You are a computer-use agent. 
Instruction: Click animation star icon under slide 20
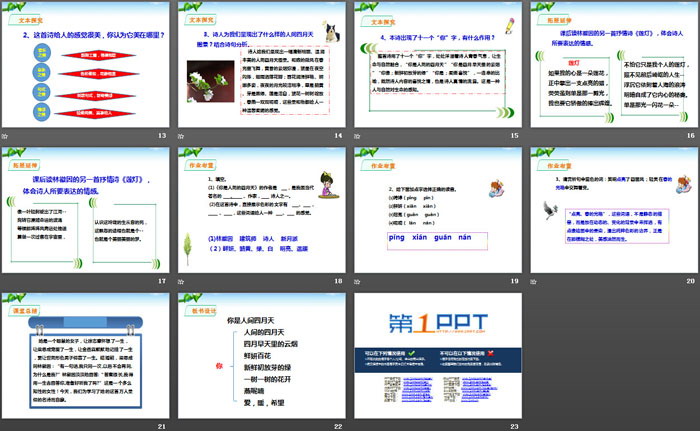(534, 281)
